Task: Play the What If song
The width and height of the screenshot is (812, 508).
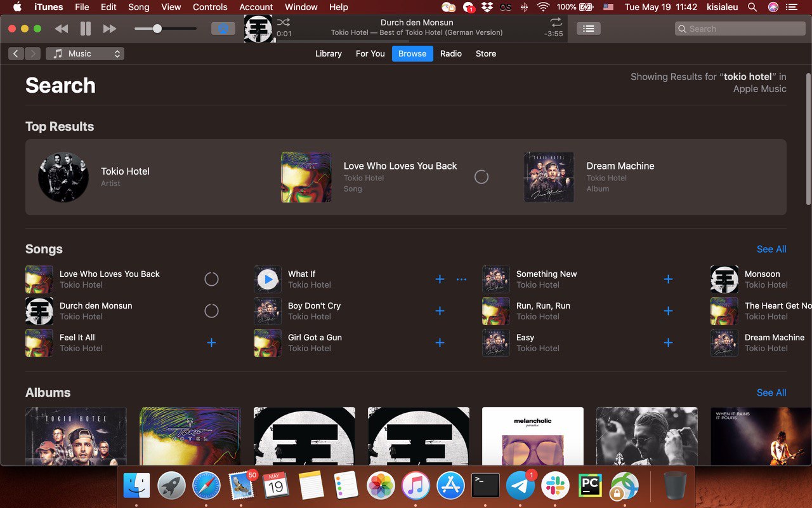Action: [x=268, y=279]
